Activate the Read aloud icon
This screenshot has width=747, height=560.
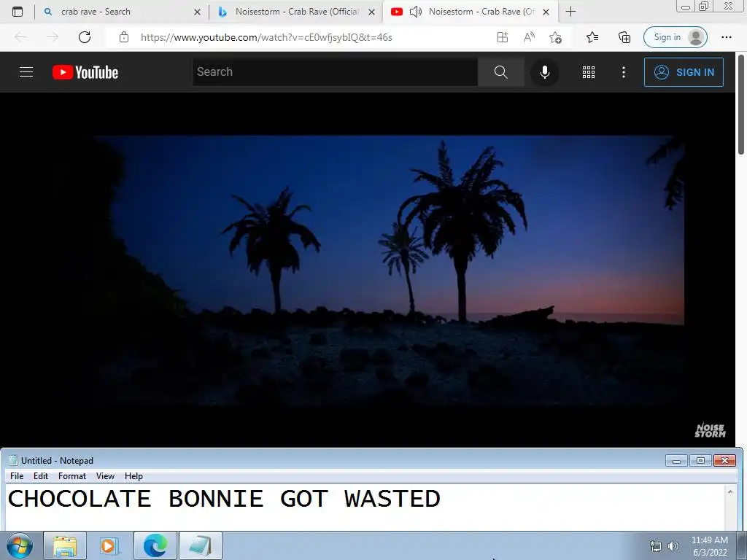529,37
